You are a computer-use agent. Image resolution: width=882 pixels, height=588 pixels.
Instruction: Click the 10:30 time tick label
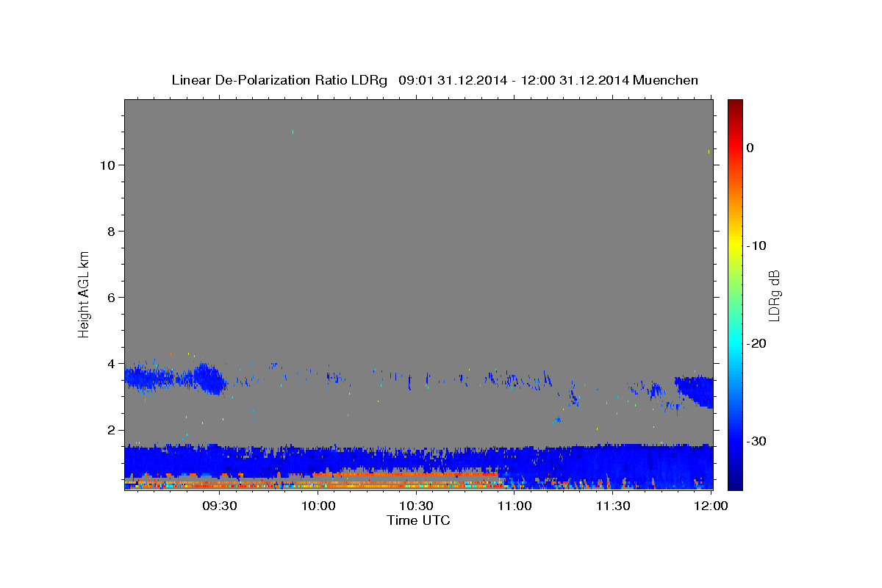click(x=416, y=506)
